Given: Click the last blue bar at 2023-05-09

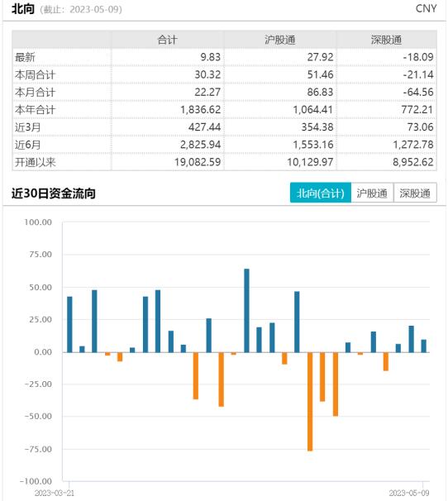Looking at the screenshot, I should coord(424,346).
